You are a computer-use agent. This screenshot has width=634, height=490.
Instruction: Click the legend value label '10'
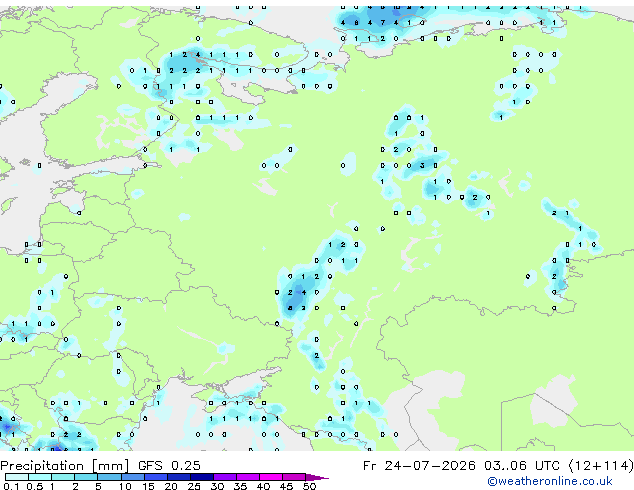coord(125,486)
